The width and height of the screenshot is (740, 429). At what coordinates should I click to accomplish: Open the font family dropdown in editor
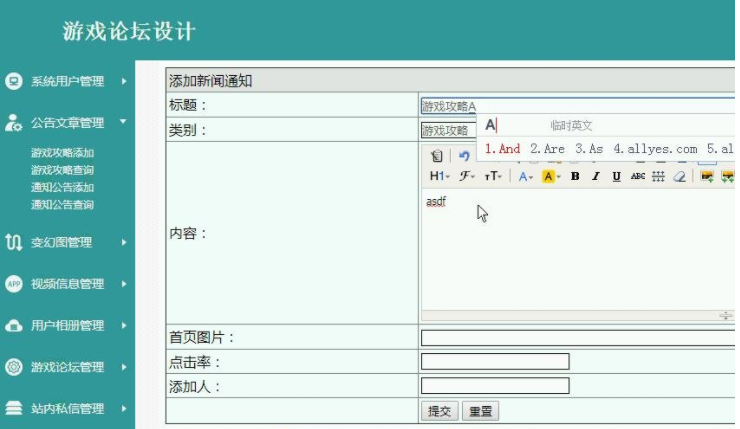coord(467,176)
